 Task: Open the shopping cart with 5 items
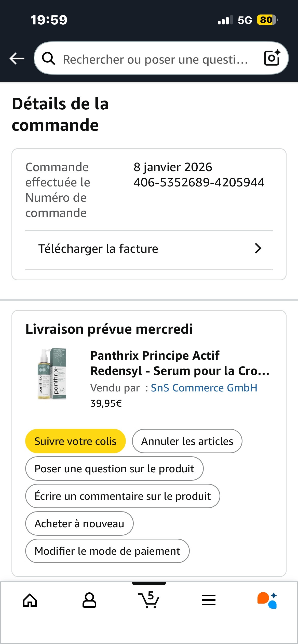(x=149, y=600)
